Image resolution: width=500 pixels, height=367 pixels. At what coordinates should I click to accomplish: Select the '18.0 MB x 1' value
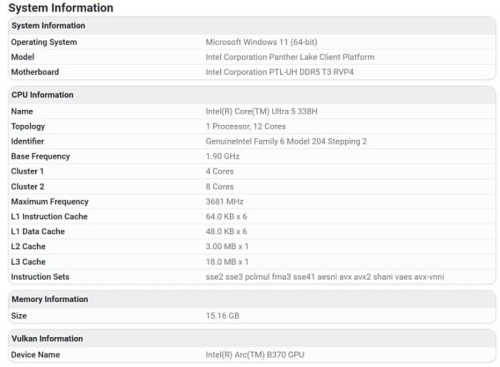pyautogui.click(x=227, y=262)
